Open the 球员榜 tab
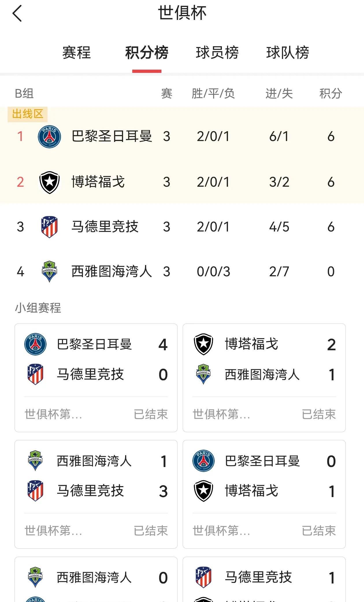Viewport: 364px width, 602px height. click(x=217, y=53)
